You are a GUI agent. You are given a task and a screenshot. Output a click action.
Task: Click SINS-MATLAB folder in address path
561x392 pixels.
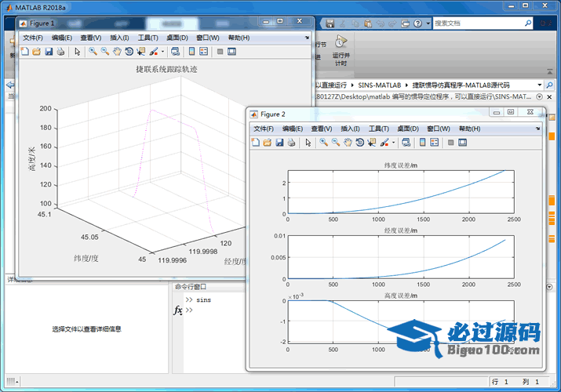[379, 85]
